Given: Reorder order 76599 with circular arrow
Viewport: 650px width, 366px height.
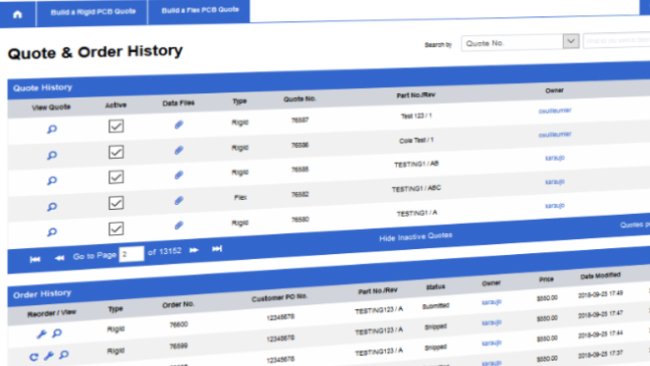Looking at the screenshot, I should tap(34, 356).
